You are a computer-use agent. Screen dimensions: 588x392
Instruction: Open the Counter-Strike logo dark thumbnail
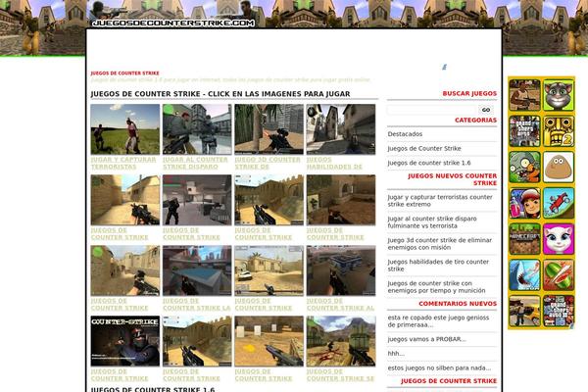tap(124, 341)
